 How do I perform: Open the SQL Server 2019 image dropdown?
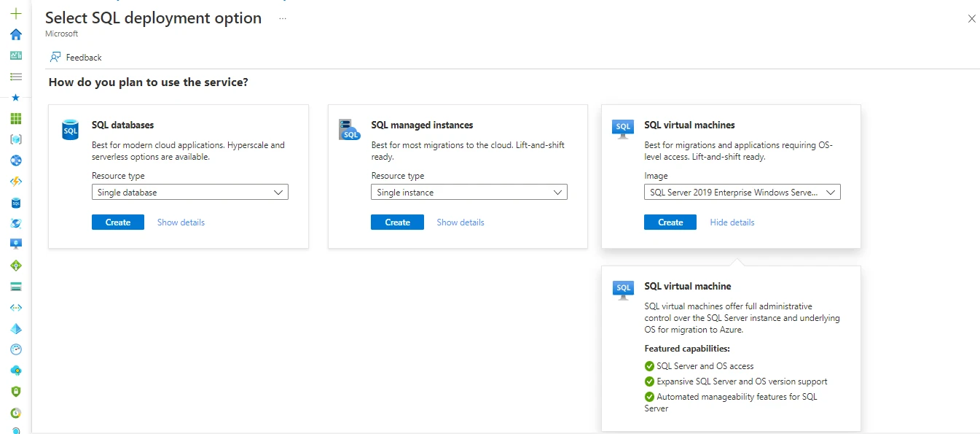741,192
